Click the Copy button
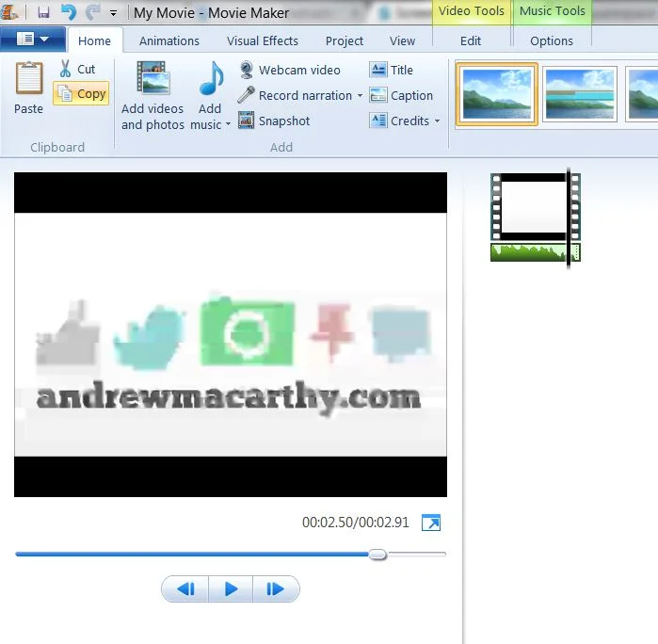658x644 pixels. click(x=81, y=93)
